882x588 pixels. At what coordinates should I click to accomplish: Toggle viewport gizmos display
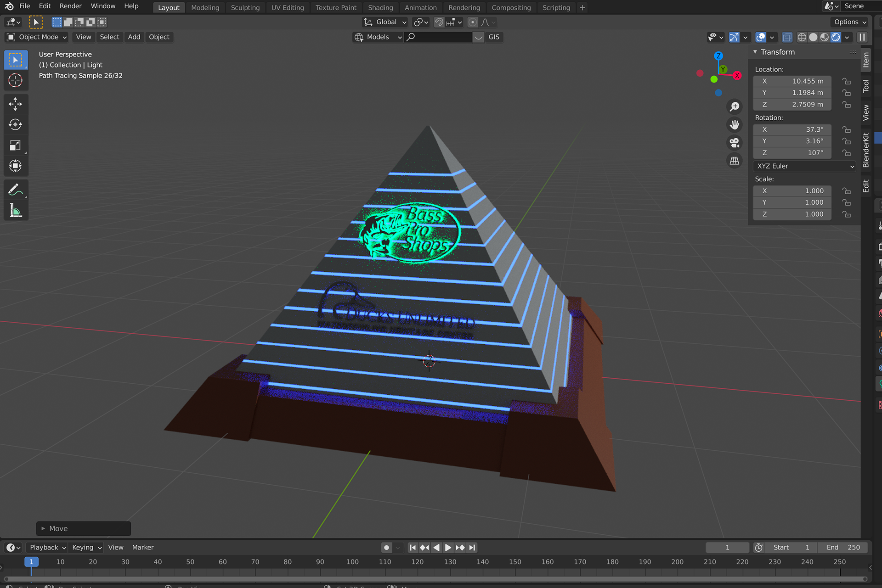click(734, 37)
